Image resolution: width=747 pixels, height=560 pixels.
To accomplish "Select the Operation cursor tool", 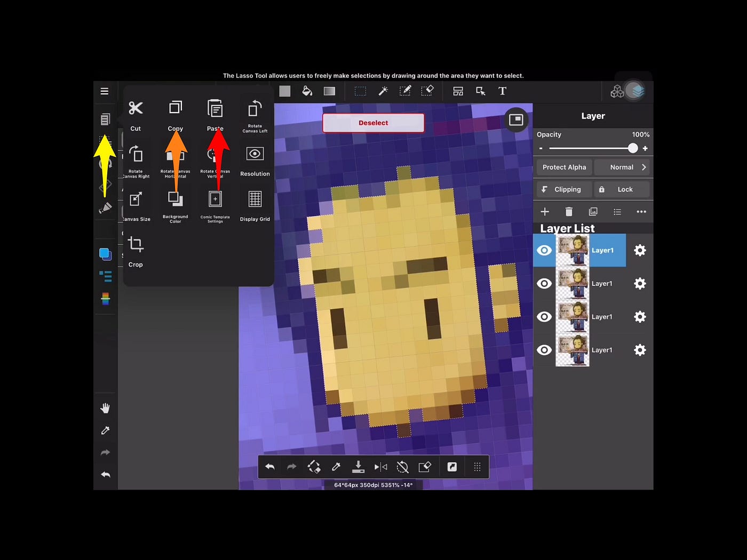I will tap(480, 91).
